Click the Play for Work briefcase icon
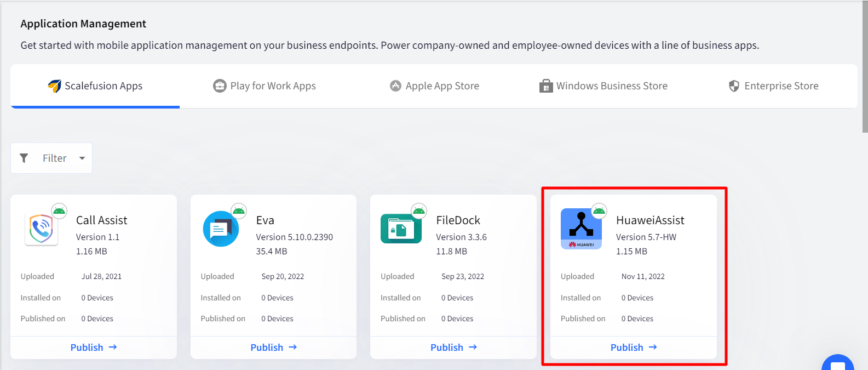This screenshot has width=868, height=370. (220, 86)
